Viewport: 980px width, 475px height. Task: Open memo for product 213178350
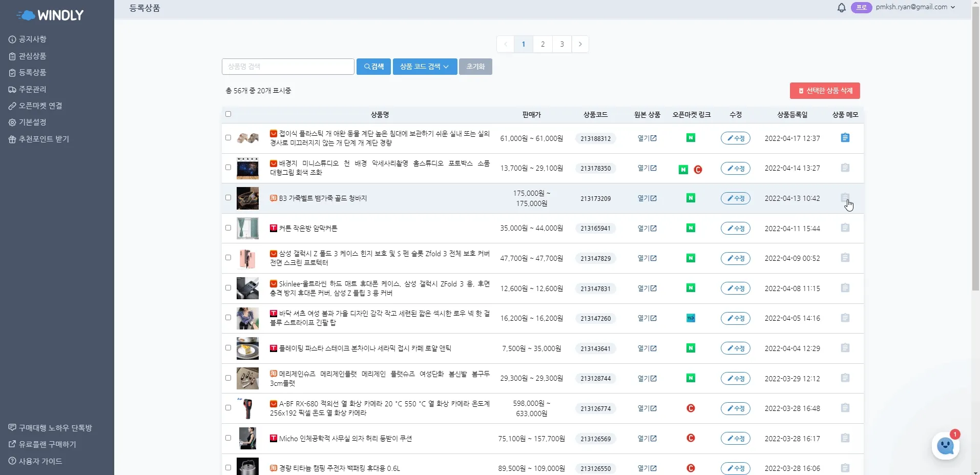(x=845, y=168)
